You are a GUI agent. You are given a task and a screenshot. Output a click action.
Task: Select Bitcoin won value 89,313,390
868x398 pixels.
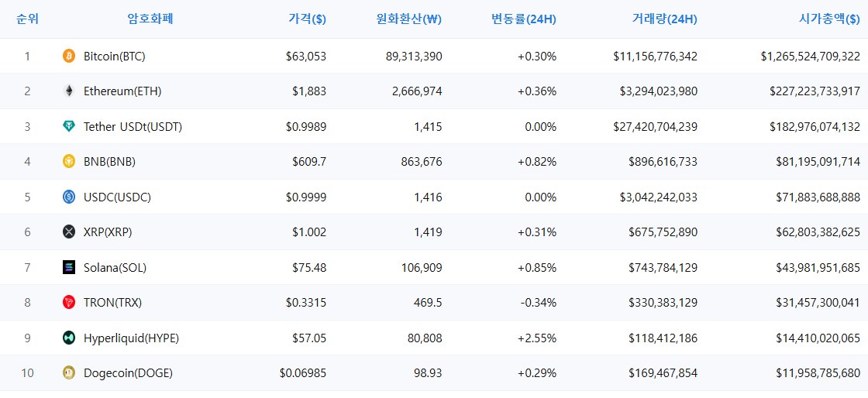click(414, 56)
